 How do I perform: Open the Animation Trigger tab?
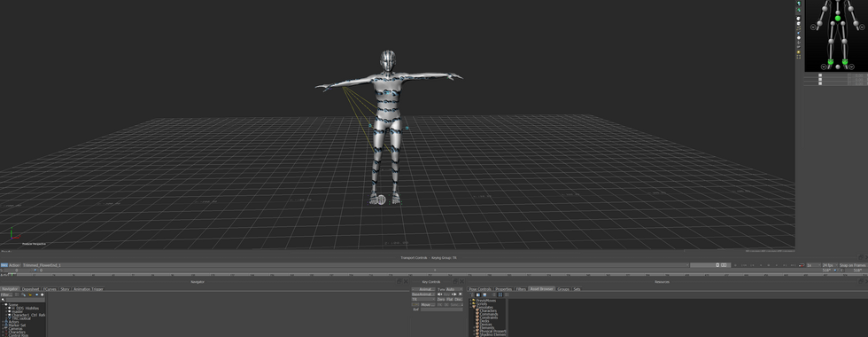click(88, 289)
